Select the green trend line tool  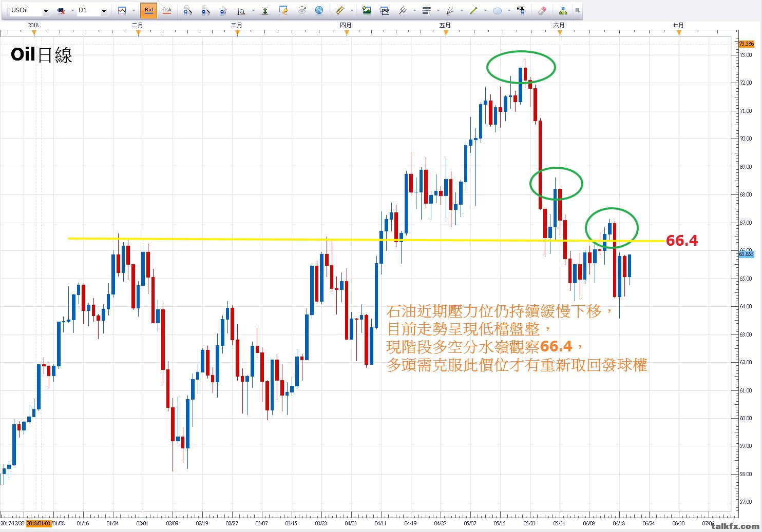click(473, 10)
